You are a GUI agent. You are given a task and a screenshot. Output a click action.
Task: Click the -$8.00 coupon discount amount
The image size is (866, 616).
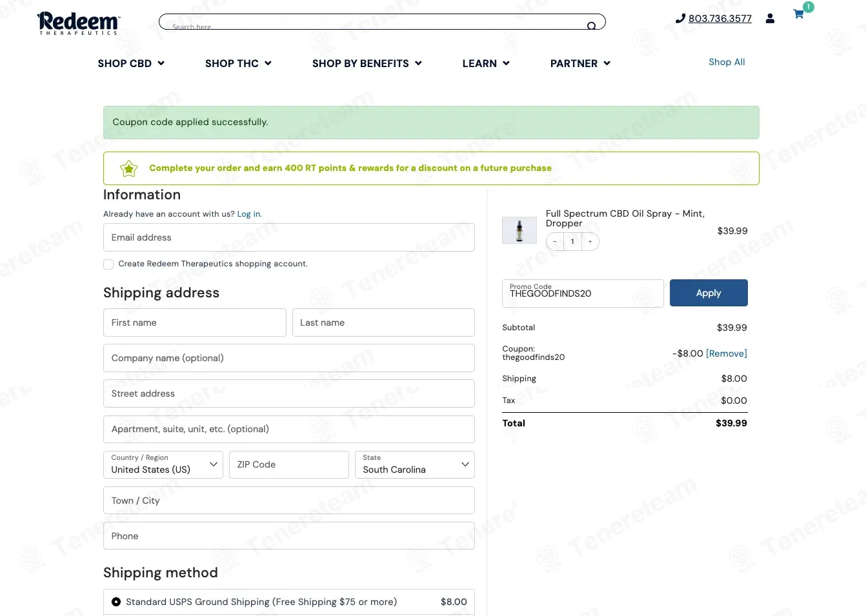pyautogui.click(x=688, y=353)
